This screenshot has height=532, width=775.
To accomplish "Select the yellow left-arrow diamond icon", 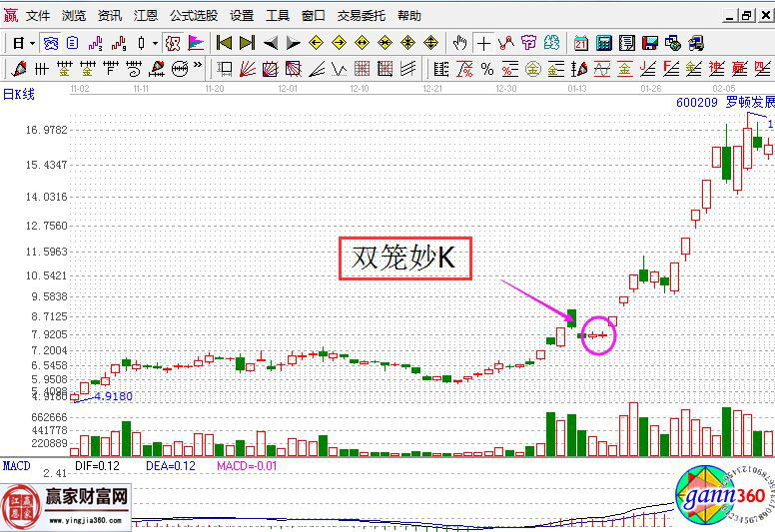I will (316, 43).
